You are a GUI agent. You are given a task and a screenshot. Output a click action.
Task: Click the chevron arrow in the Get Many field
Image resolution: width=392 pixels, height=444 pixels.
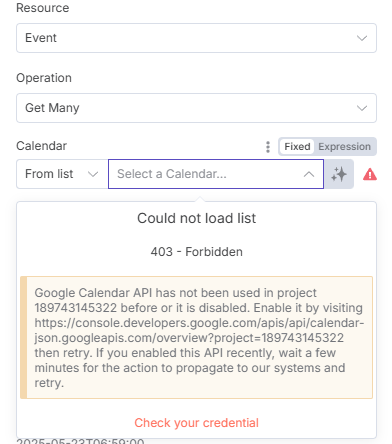coord(362,108)
